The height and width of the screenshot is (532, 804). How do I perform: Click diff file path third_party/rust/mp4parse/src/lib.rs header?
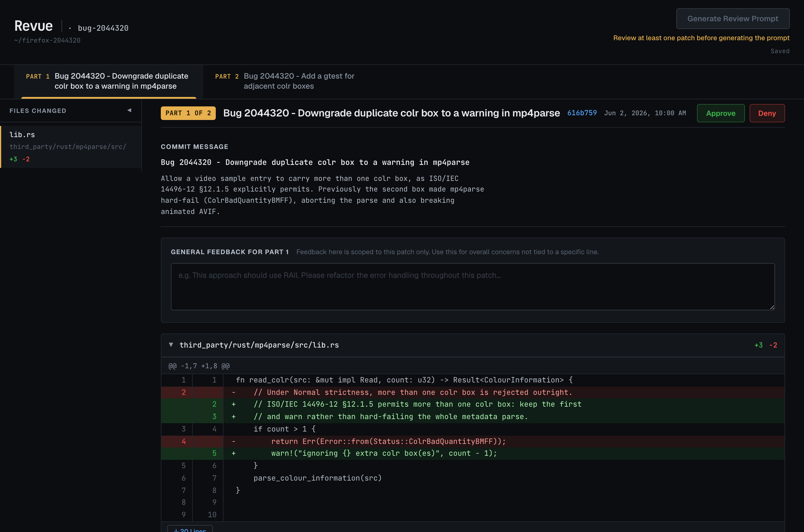[x=259, y=345]
